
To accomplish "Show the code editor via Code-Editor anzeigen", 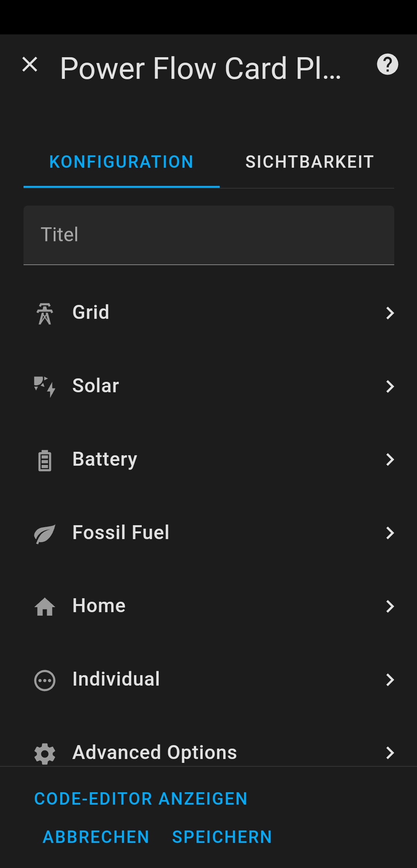I will tap(141, 799).
